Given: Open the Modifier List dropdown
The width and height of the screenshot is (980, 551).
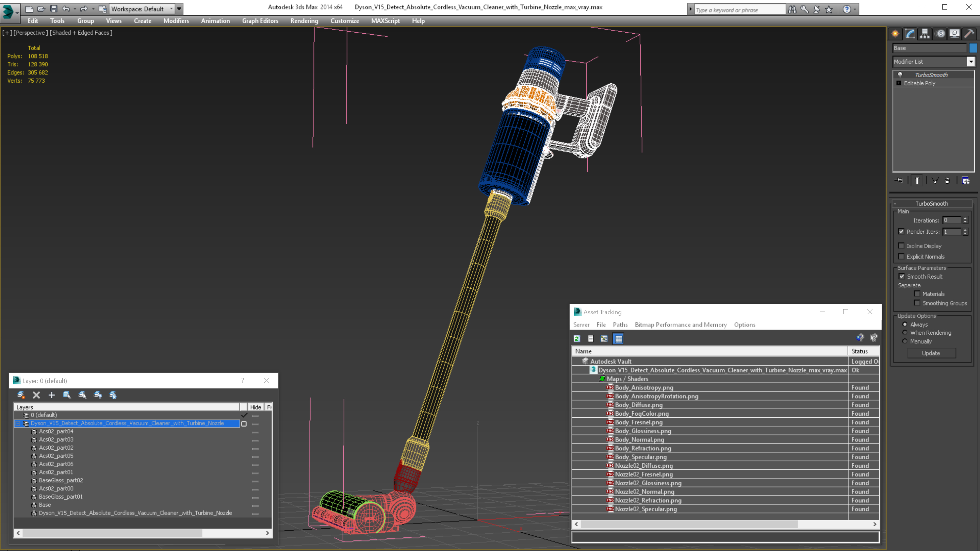Looking at the screenshot, I should pyautogui.click(x=971, y=62).
